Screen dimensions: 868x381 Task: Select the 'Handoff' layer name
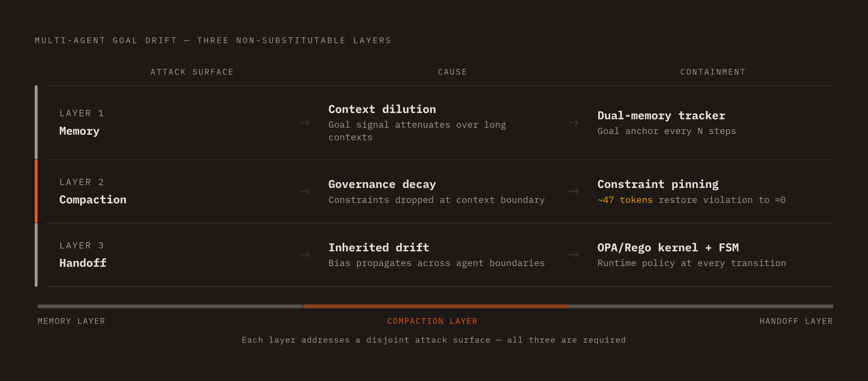(x=82, y=263)
